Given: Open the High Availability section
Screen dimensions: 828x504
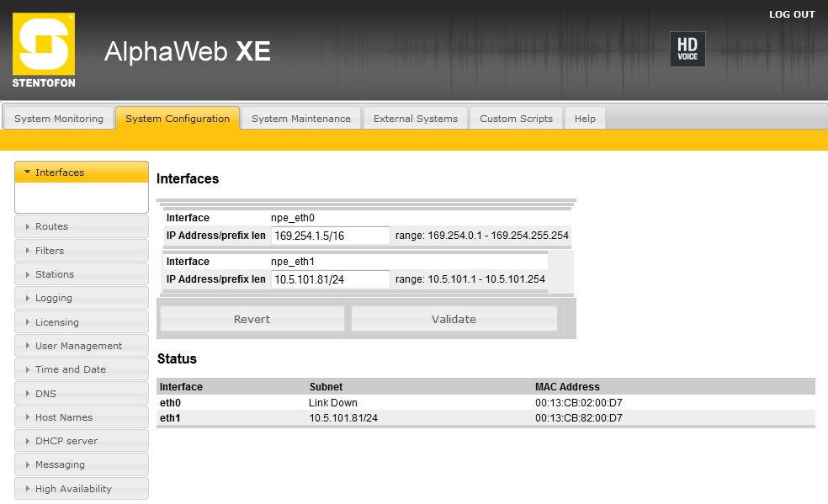Looking at the screenshot, I should click(x=82, y=489).
